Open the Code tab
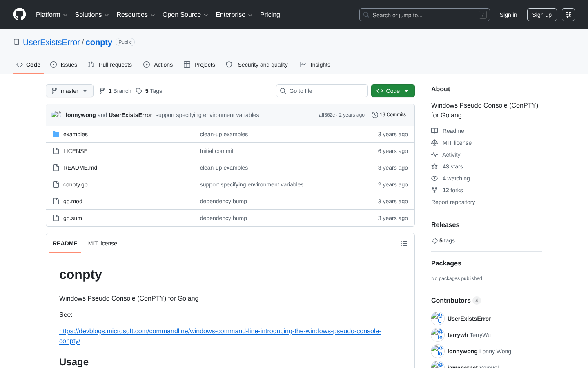The height and width of the screenshot is (368, 588). click(x=29, y=65)
